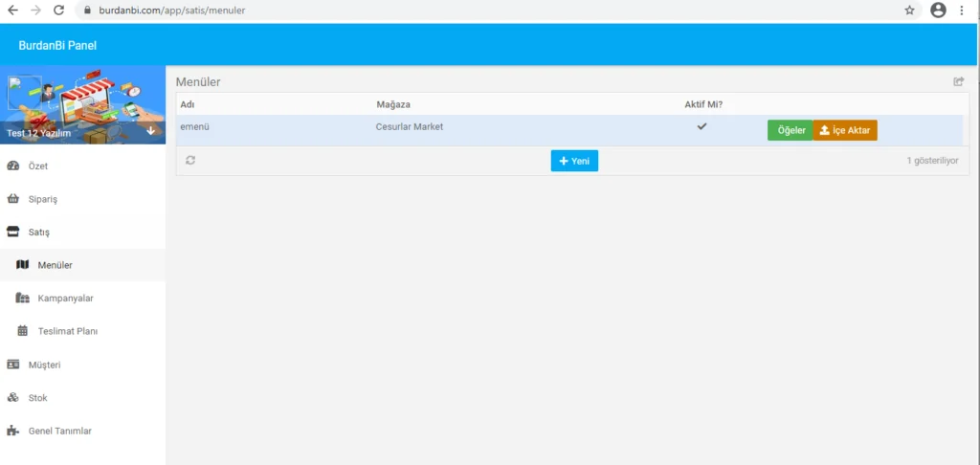The height and width of the screenshot is (465, 980).
Task: Open the browser profile avatar icon
Action: coord(938,10)
